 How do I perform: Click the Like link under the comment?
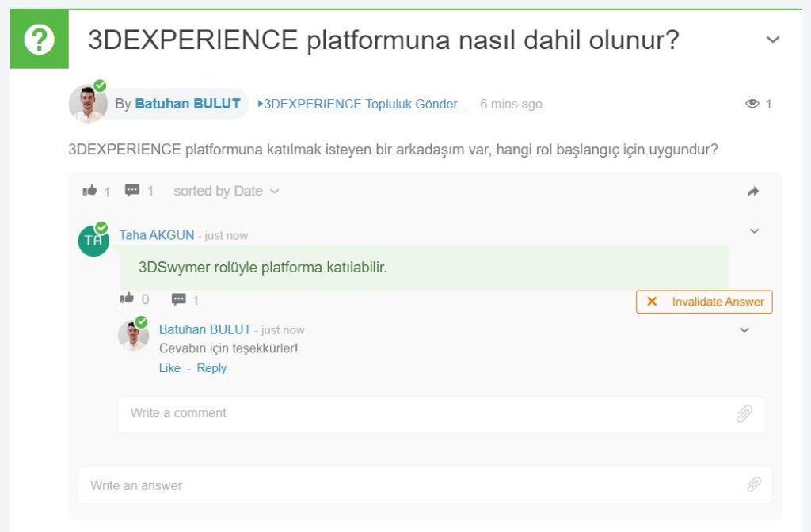click(x=169, y=368)
